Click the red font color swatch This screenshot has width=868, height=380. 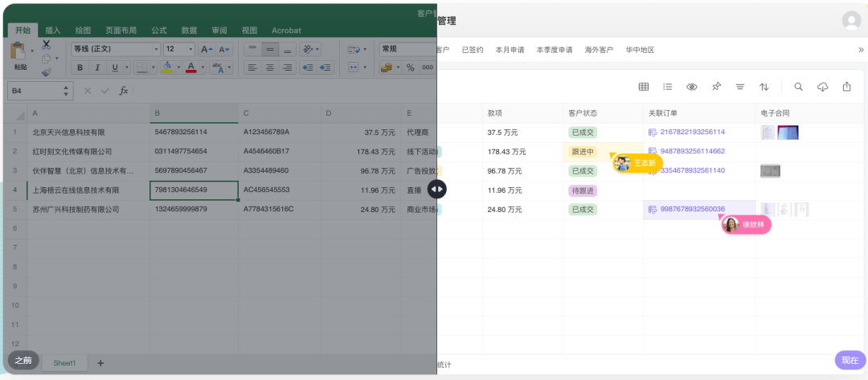190,67
